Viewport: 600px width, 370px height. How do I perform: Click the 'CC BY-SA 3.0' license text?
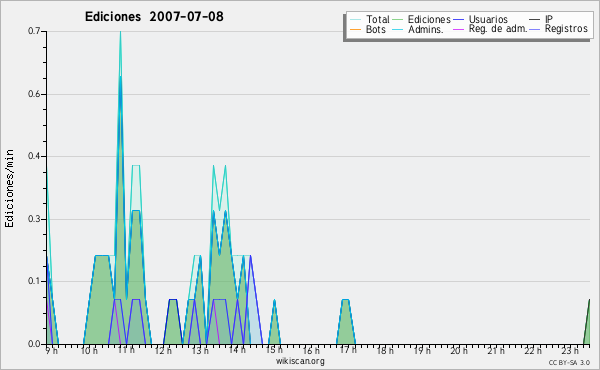(x=569, y=363)
